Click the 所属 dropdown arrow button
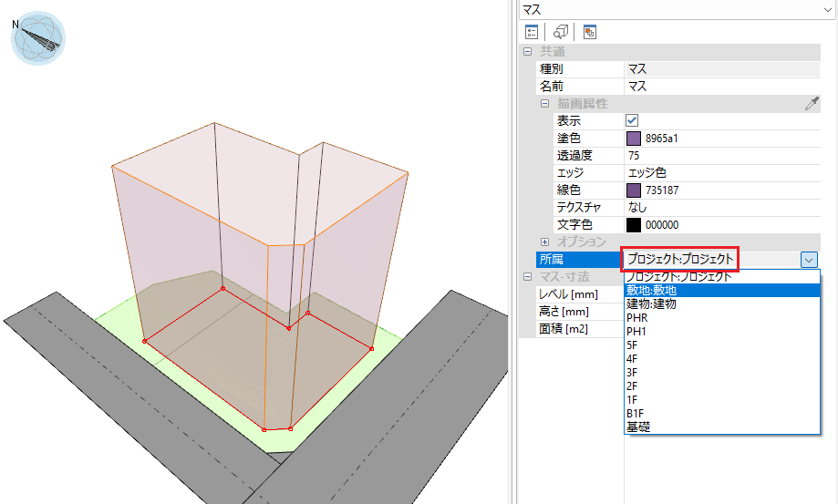The image size is (838, 504). (810, 260)
